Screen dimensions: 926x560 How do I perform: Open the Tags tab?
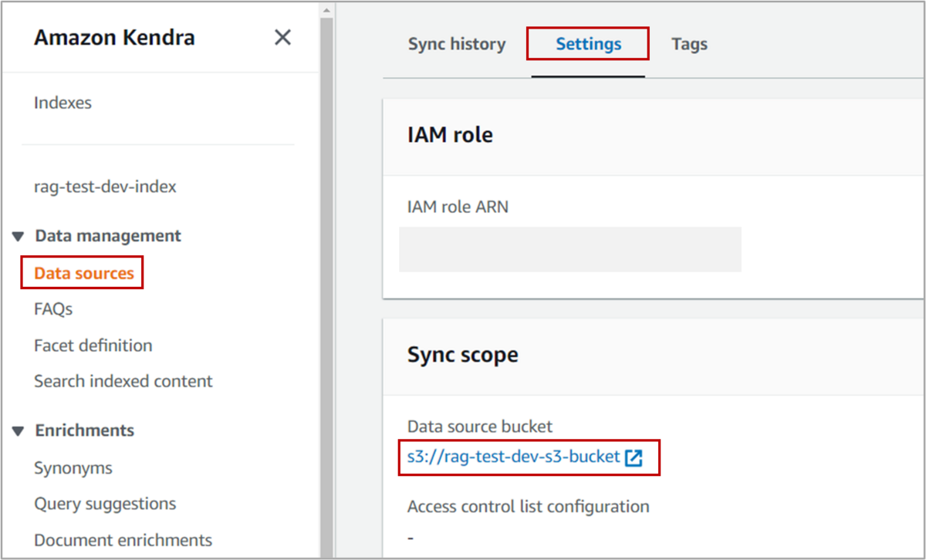tap(689, 44)
